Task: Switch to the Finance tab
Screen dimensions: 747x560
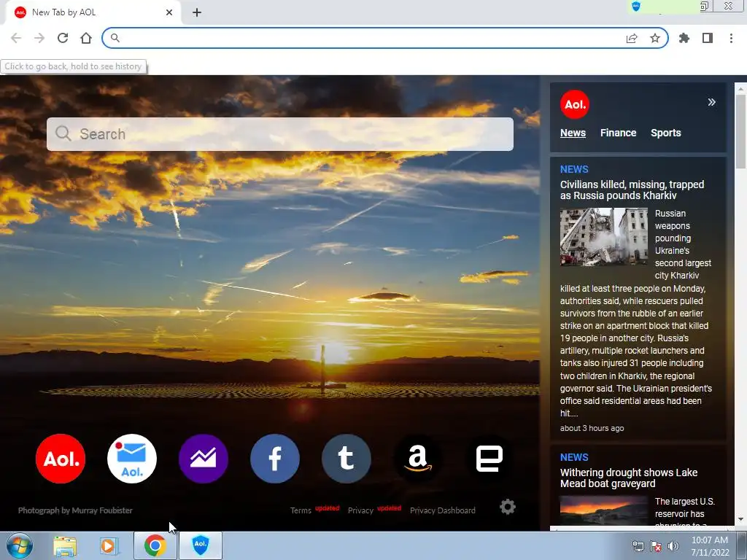Action: coord(618,133)
